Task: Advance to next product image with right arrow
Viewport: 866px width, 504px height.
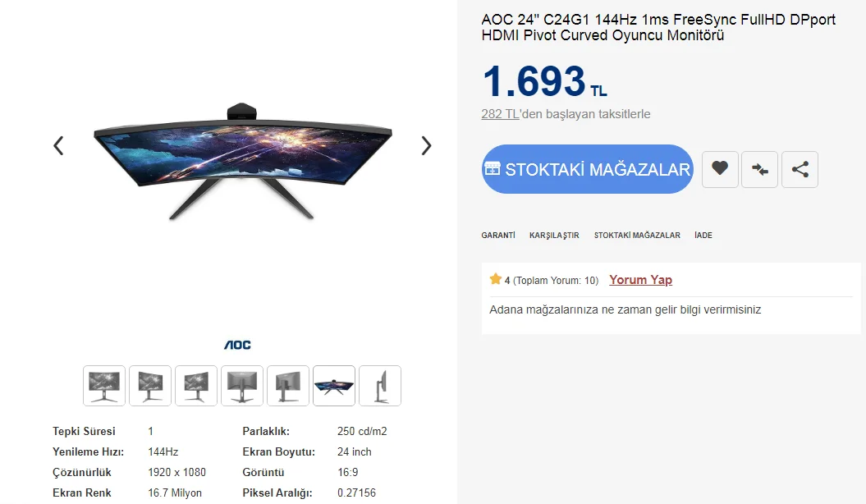Action: point(426,146)
